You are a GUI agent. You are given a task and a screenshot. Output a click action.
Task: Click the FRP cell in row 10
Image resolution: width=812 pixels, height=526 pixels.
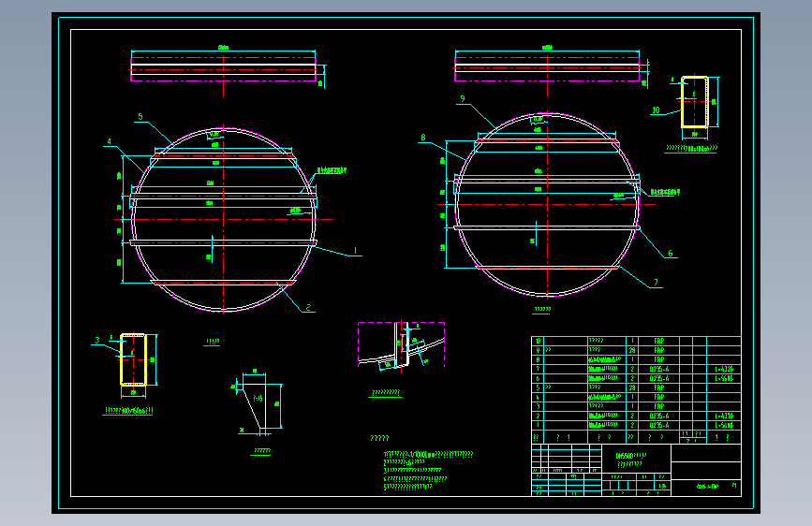coord(658,342)
